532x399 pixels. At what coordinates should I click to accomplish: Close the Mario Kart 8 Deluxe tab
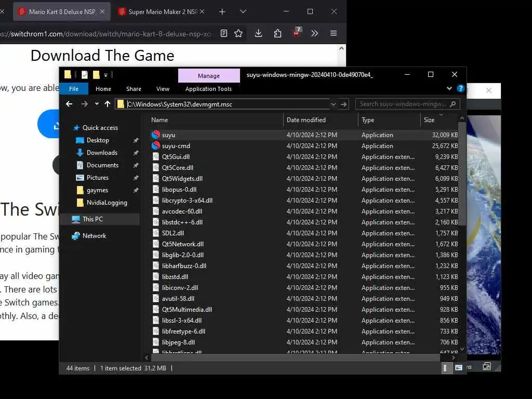[102, 11]
